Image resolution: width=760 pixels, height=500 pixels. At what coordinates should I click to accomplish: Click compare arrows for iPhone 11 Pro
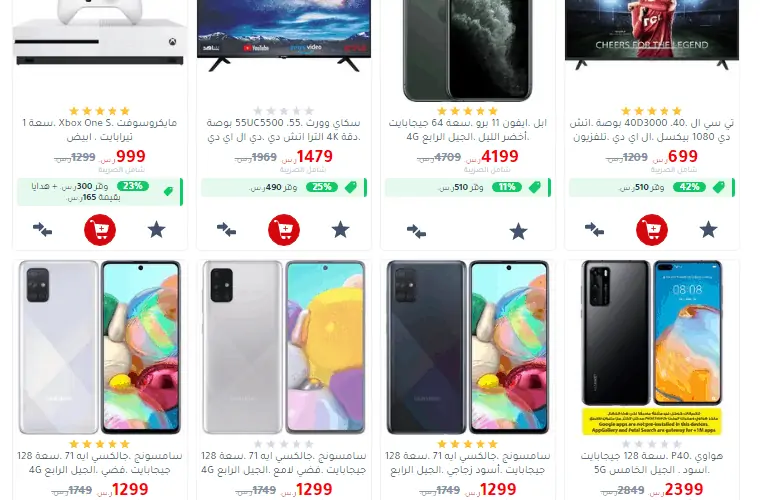click(416, 232)
